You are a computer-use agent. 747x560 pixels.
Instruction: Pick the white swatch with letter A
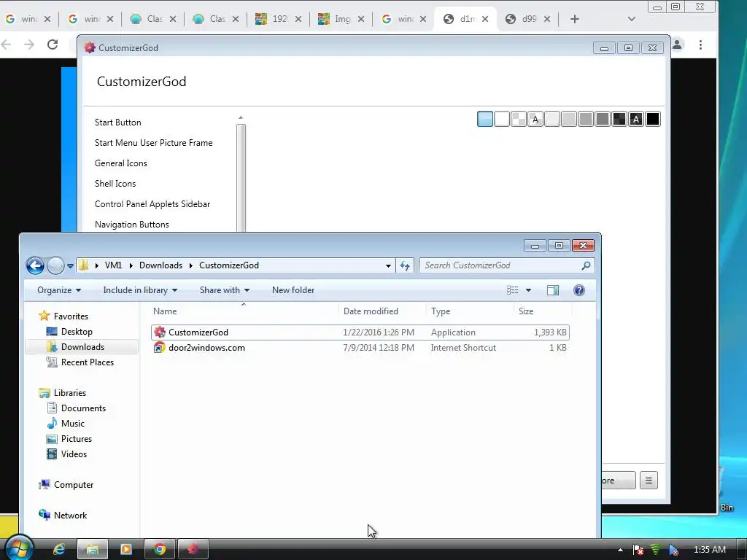pos(535,119)
